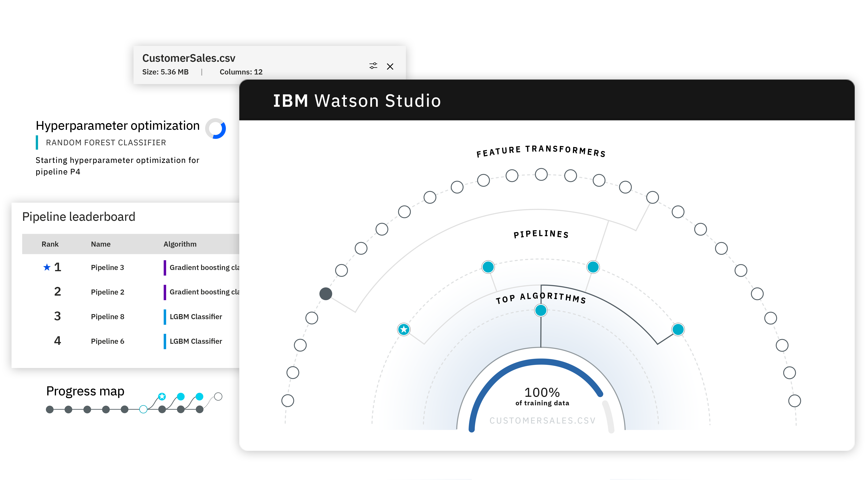The image size is (868, 488).
Task: Click the empty dotted end node in Progress map
Action: 218,396
